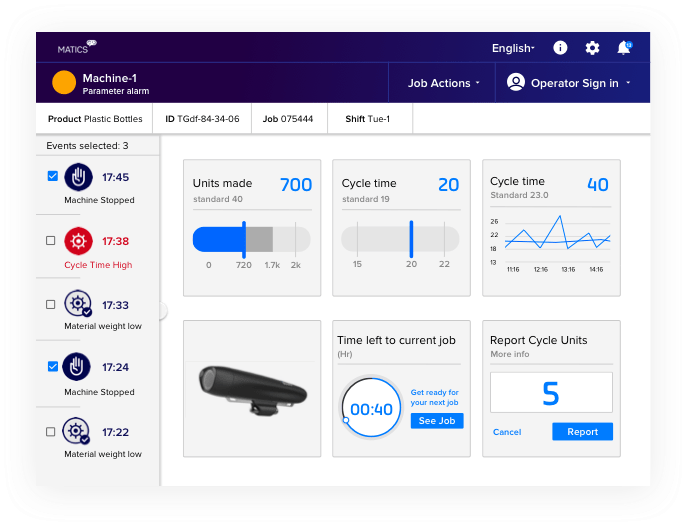This screenshot has height=526, width=686.
Task: Click the 17:45 Machine Stopped hand icon
Action: point(78,177)
